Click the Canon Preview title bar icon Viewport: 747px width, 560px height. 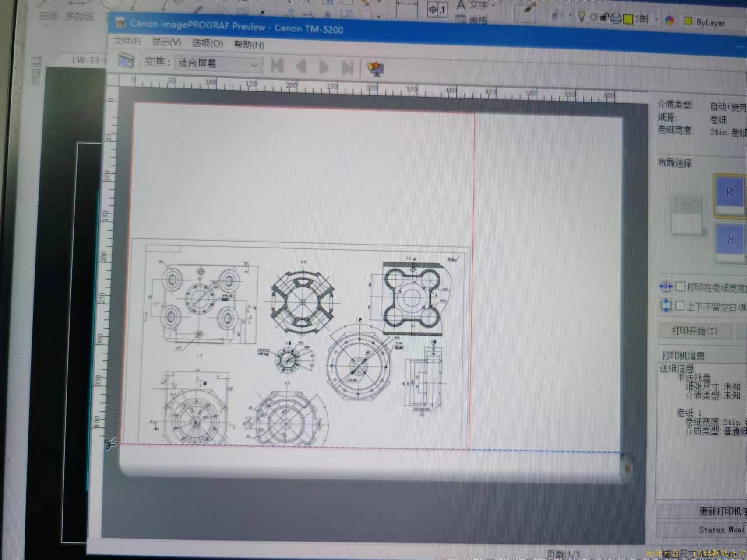(120, 23)
